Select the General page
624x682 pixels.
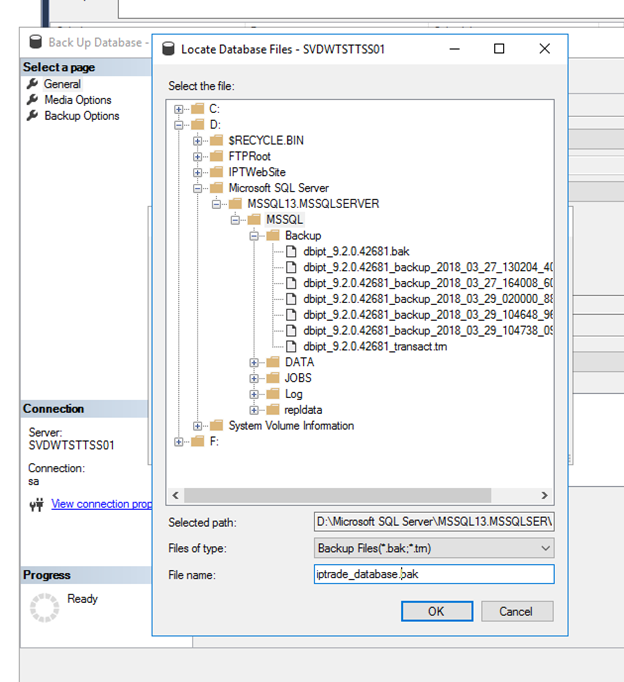(62, 84)
